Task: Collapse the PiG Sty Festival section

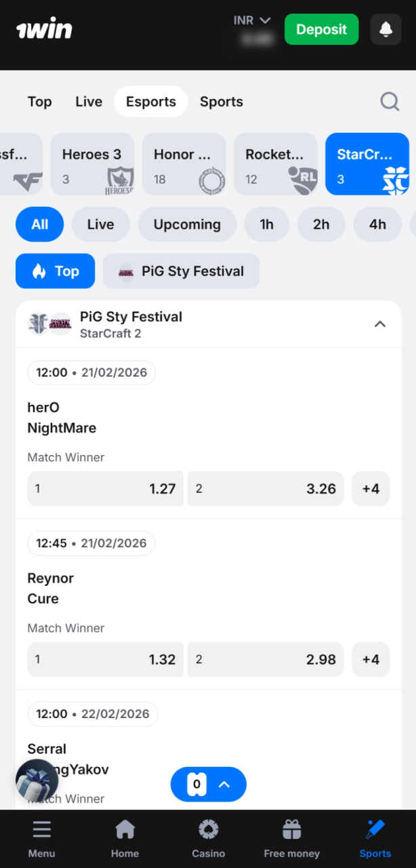Action: (380, 324)
